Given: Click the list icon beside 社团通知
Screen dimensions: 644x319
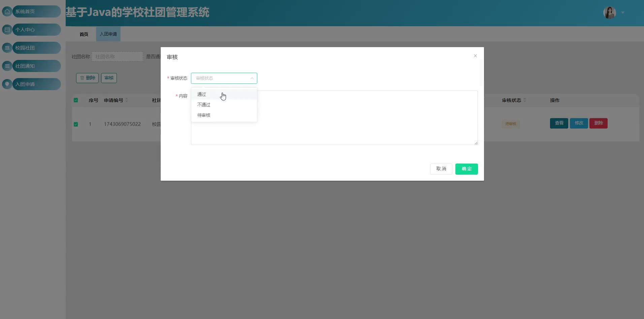Looking at the screenshot, I should click(x=7, y=66).
